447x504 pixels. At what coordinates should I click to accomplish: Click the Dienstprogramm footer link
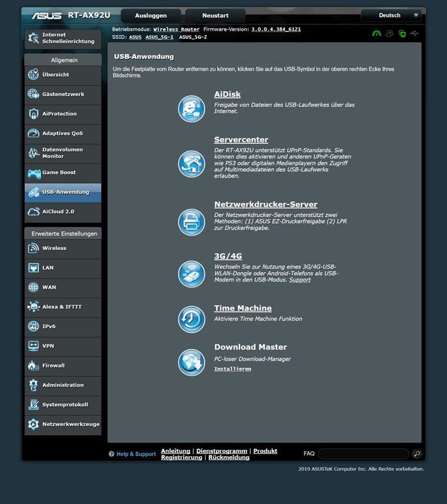tap(222, 451)
